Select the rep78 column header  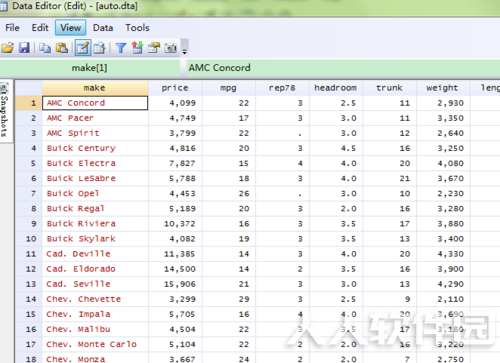[282, 88]
